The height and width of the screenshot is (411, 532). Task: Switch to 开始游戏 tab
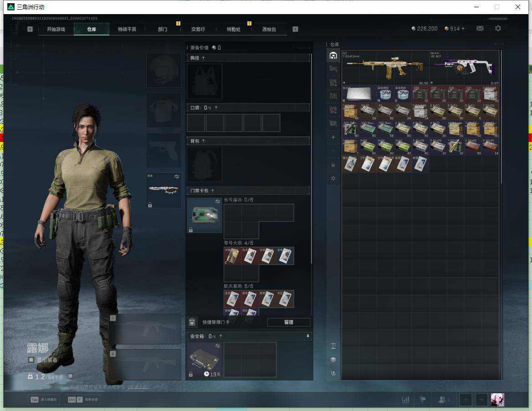[56, 29]
